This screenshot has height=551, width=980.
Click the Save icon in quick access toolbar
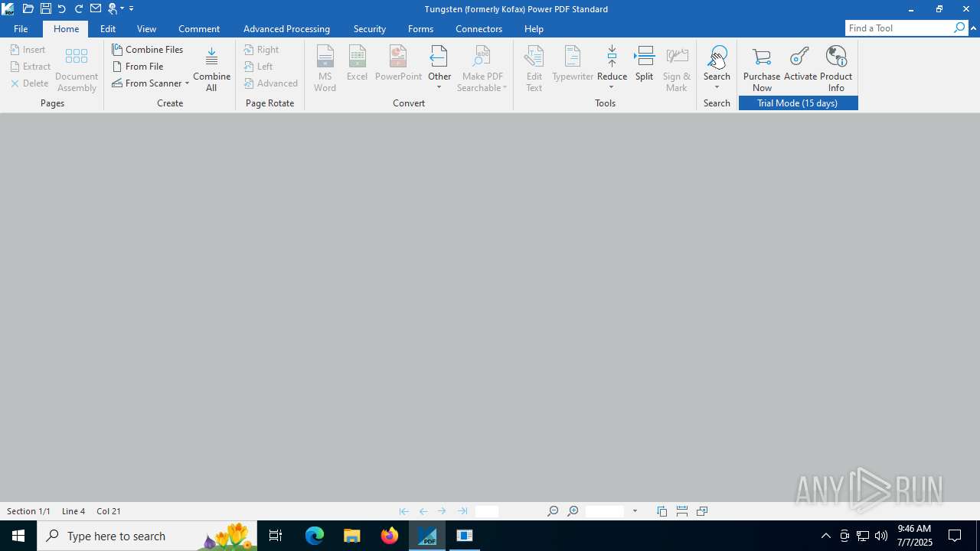pos(45,8)
